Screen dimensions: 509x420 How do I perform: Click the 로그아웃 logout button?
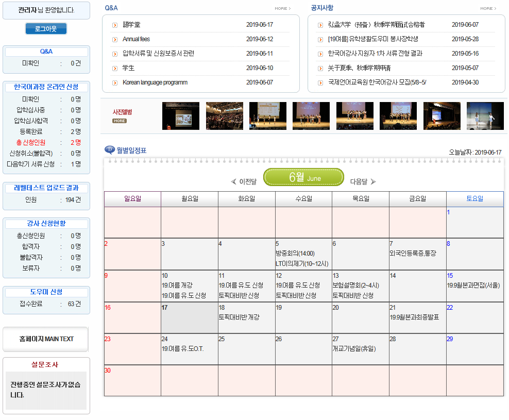[x=46, y=29]
